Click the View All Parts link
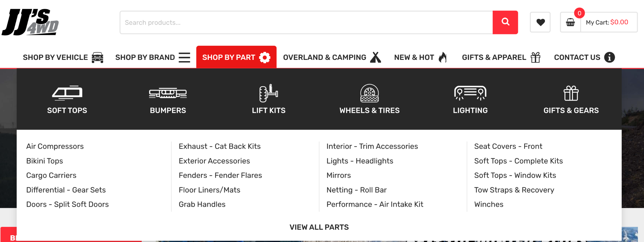The width and height of the screenshot is (644, 242). [319, 227]
